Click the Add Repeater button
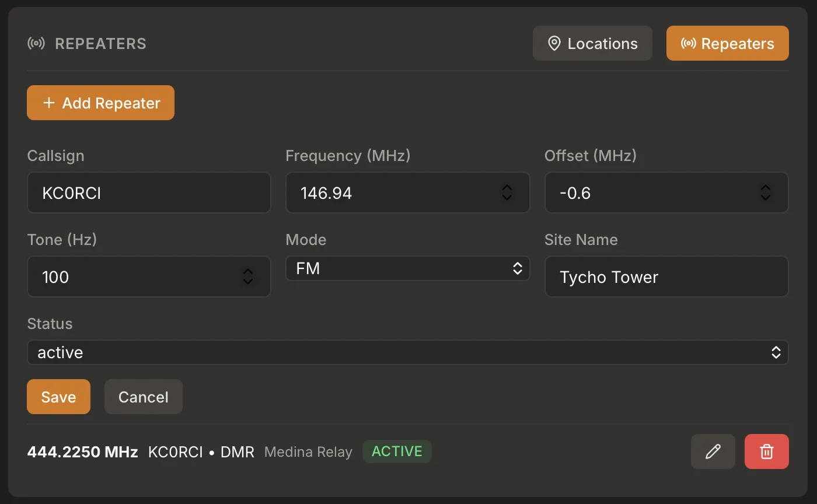Image resolution: width=817 pixels, height=504 pixels. point(100,103)
